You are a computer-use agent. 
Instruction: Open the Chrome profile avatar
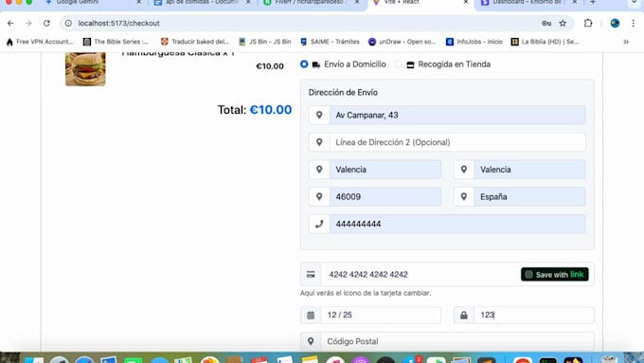tap(615, 23)
